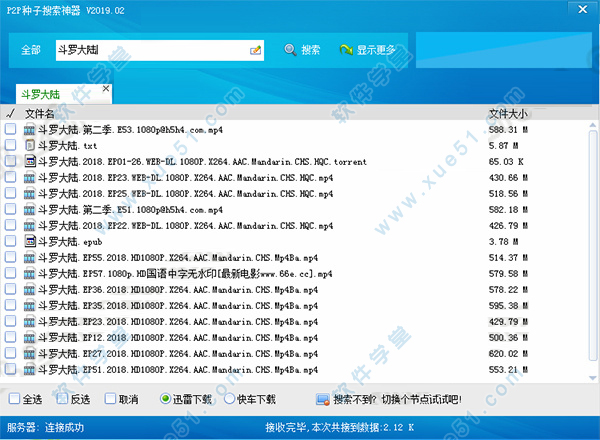Image resolution: width=600 pixels, height=440 pixels.
Task: Click epub file icon for 斗罗大陆.epub
Action: (x=30, y=241)
